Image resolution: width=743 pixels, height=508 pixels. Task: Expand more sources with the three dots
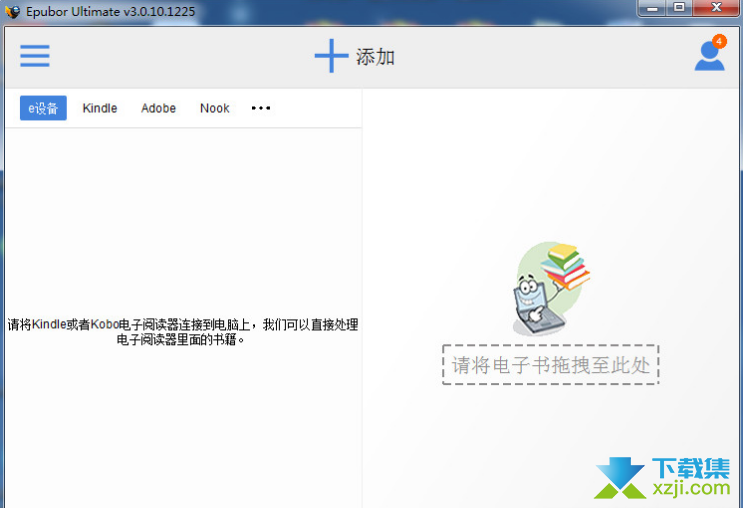261,108
